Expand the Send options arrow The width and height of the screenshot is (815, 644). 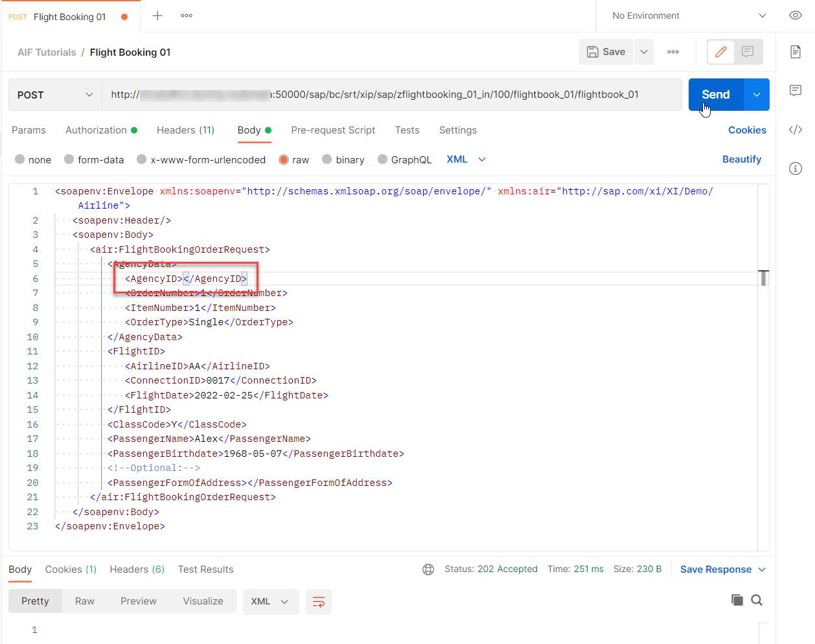tap(757, 95)
